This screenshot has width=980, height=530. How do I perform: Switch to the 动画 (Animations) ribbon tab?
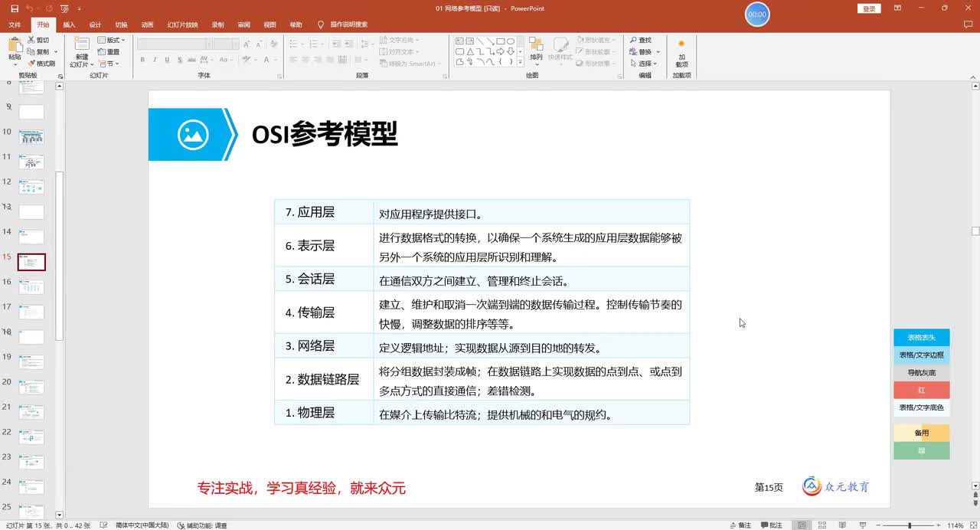147,25
